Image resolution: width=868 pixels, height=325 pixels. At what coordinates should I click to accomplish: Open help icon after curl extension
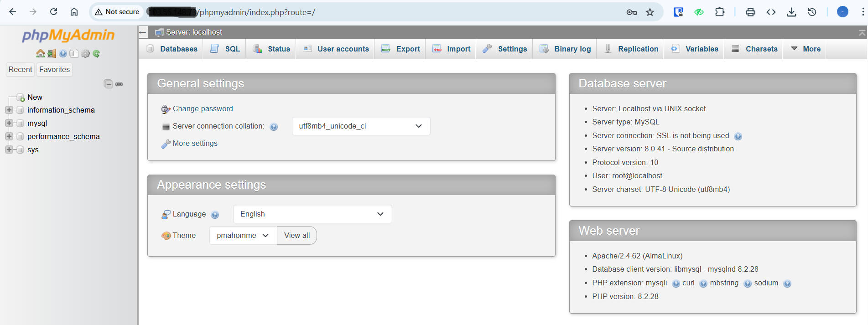click(x=703, y=284)
